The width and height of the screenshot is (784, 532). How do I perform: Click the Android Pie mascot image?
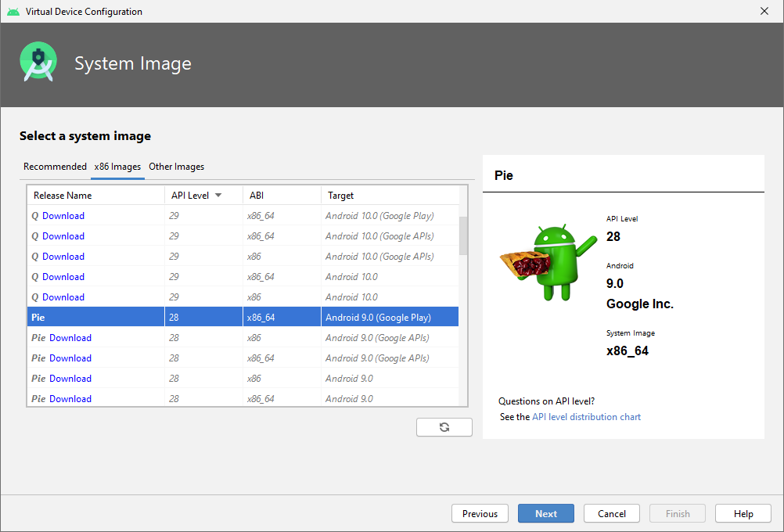point(548,262)
